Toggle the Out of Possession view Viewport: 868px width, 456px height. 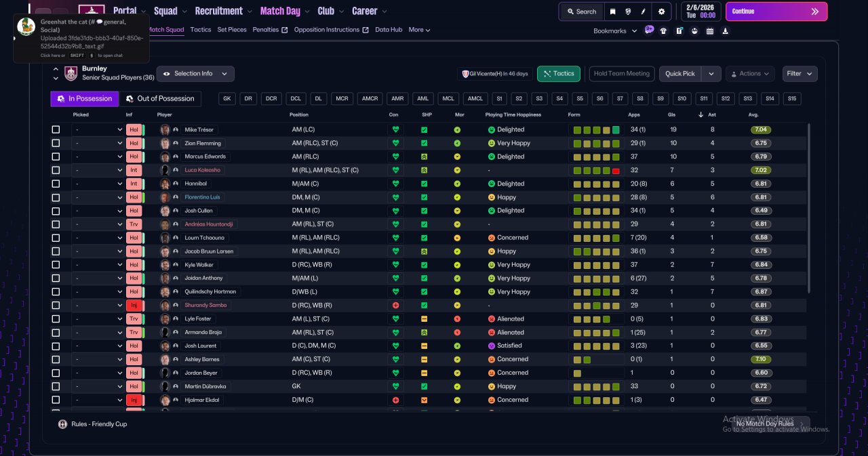160,99
